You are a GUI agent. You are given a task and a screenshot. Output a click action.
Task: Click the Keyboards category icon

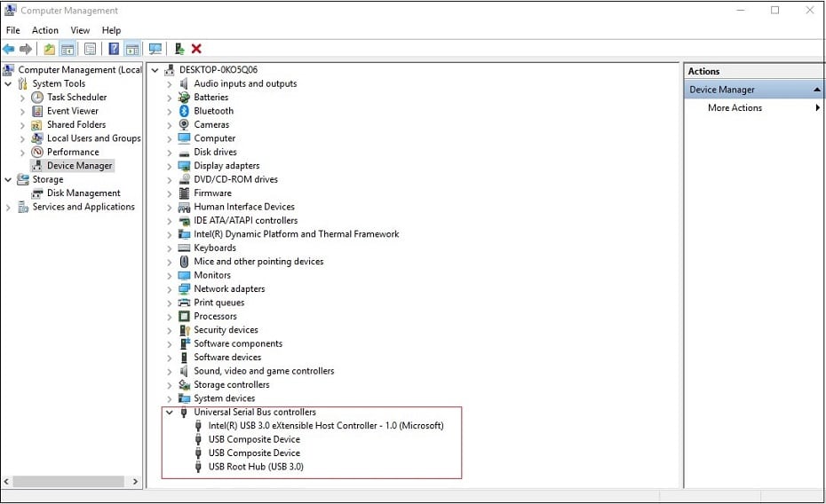[184, 248]
